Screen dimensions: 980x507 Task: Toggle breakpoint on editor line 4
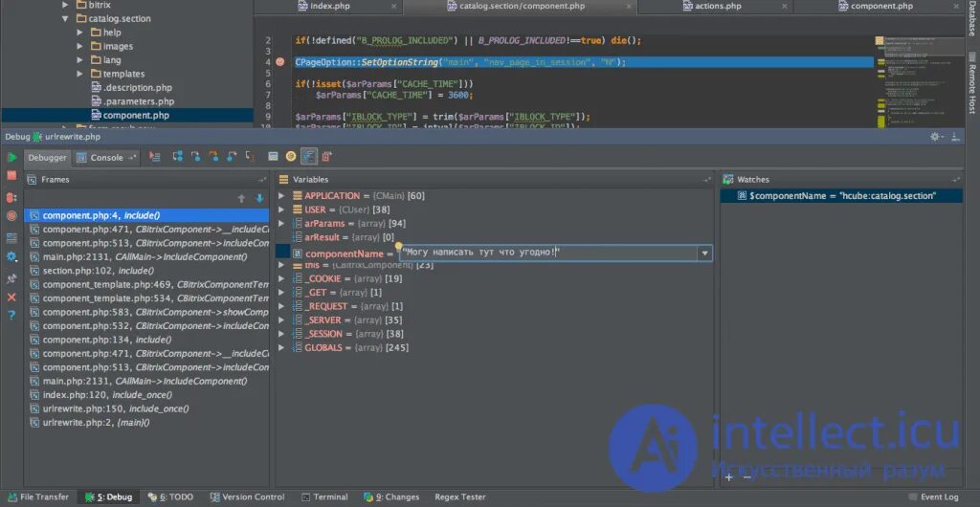[x=280, y=62]
